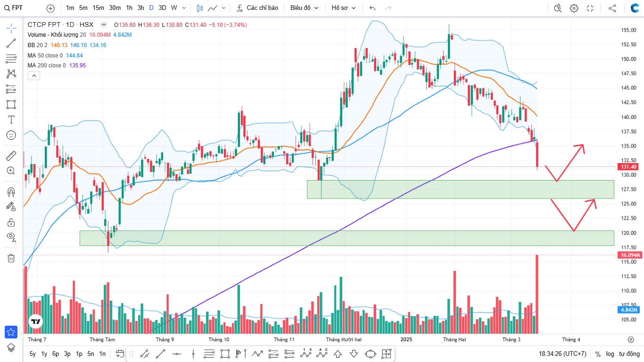Activate the zoom in tool

(11, 171)
